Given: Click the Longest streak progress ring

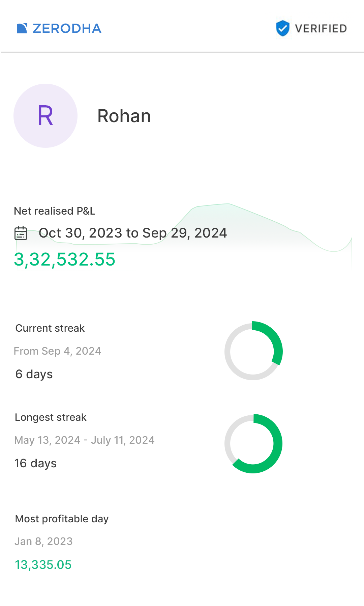Looking at the screenshot, I should click(x=253, y=443).
